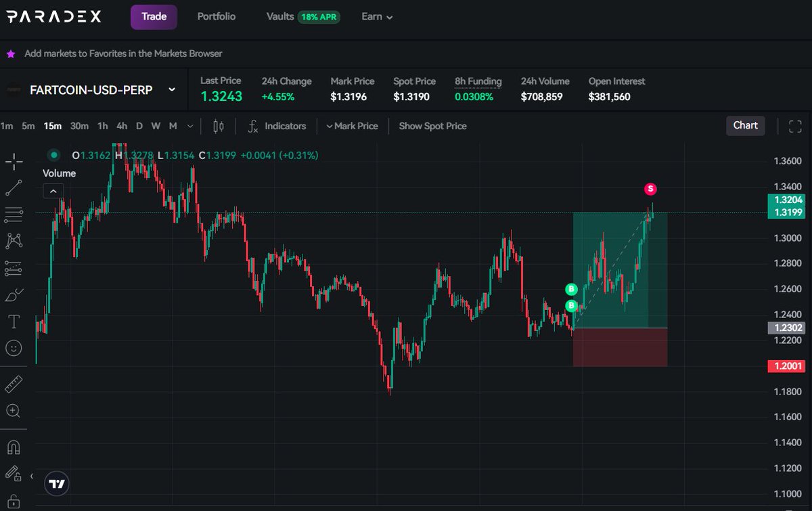Select the text annotation tool
The image size is (812, 511).
pos(14,321)
